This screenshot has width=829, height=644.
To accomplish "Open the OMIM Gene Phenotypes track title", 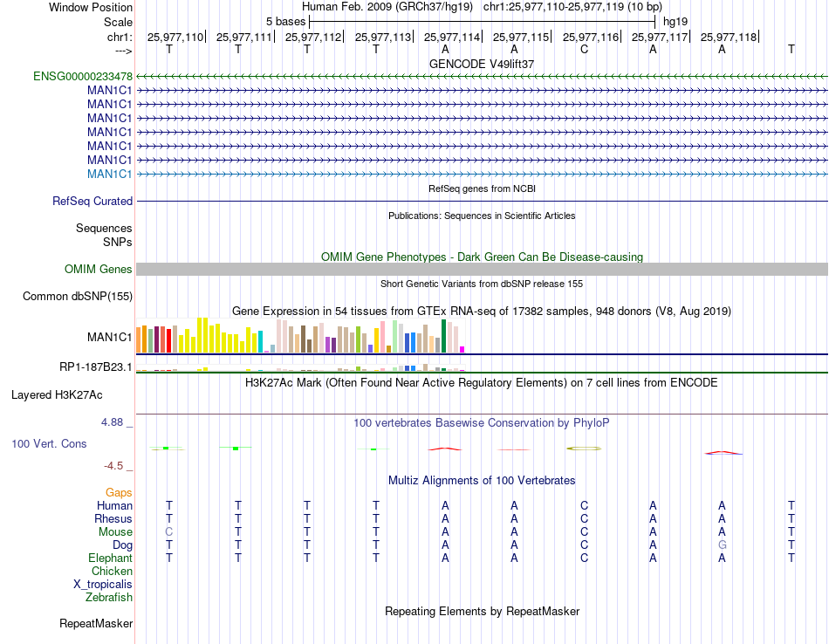I will click(482, 257).
